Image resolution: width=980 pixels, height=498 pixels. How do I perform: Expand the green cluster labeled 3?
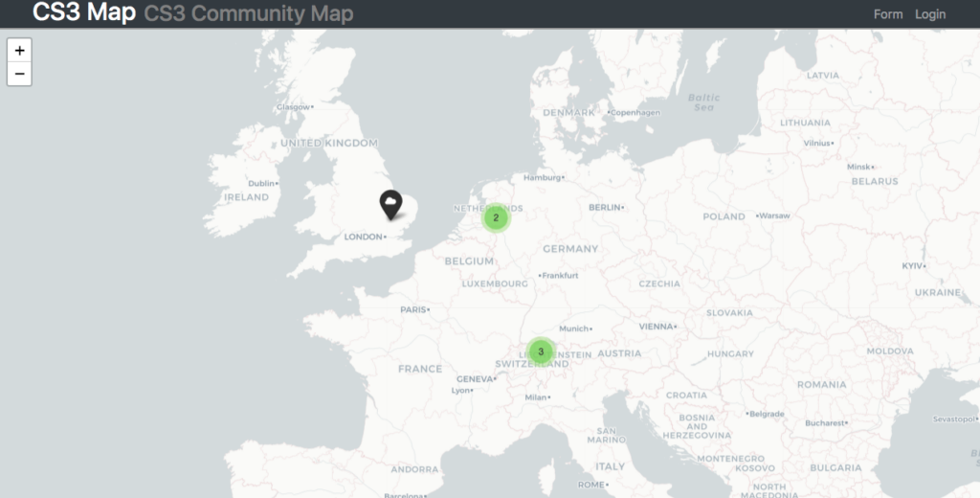[x=541, y=351]
